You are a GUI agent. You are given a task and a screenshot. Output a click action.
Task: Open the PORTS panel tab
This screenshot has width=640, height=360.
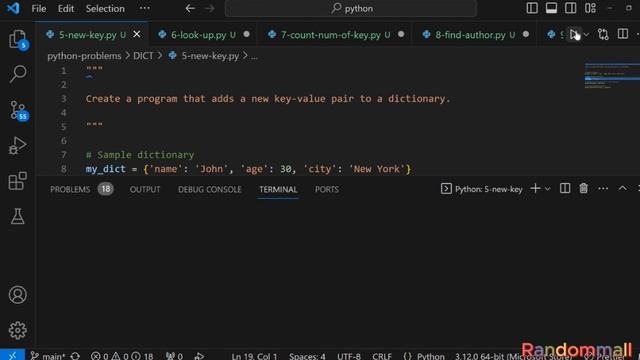pos(327,189)
